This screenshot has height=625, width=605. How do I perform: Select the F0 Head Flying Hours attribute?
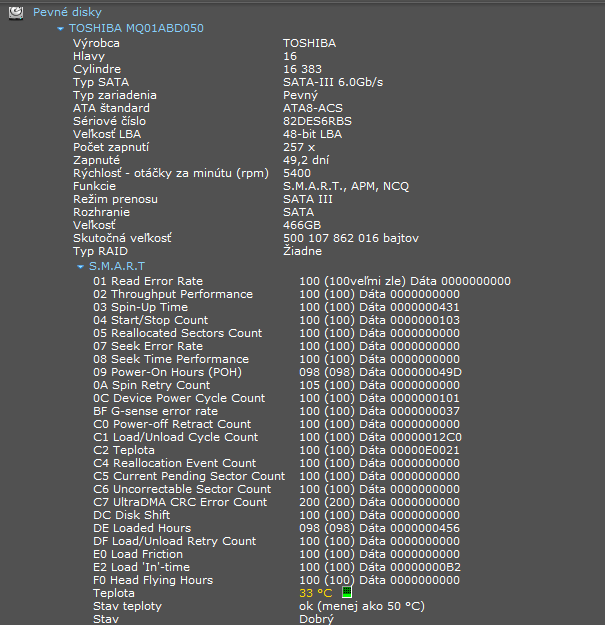[x=153, y=580]
